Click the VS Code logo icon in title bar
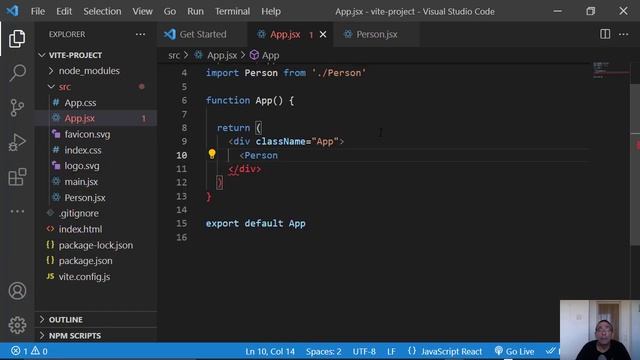 [x=12, y=11]
